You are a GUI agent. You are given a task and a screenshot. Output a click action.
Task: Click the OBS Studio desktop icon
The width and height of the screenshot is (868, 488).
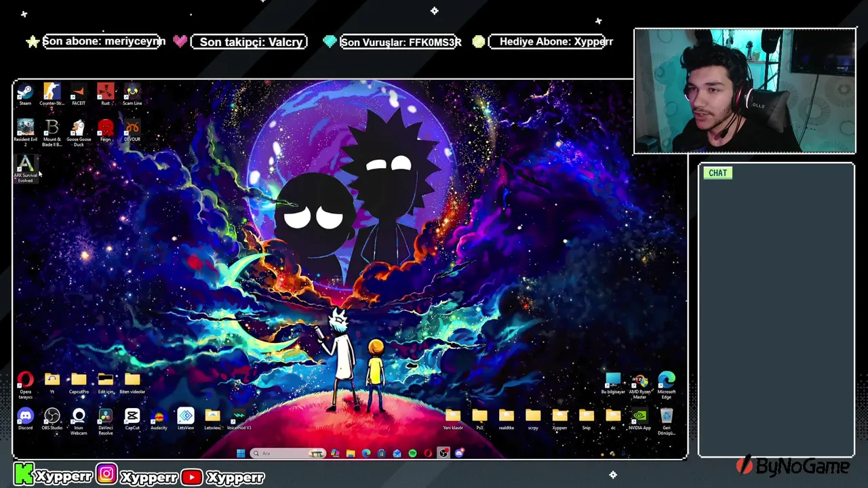click(52, 420)
